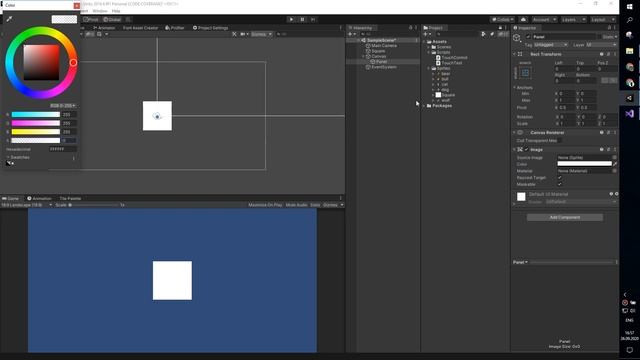Toggle the Raycast Target checkbox
The image size is (640, 360).
tap(560, 178)
